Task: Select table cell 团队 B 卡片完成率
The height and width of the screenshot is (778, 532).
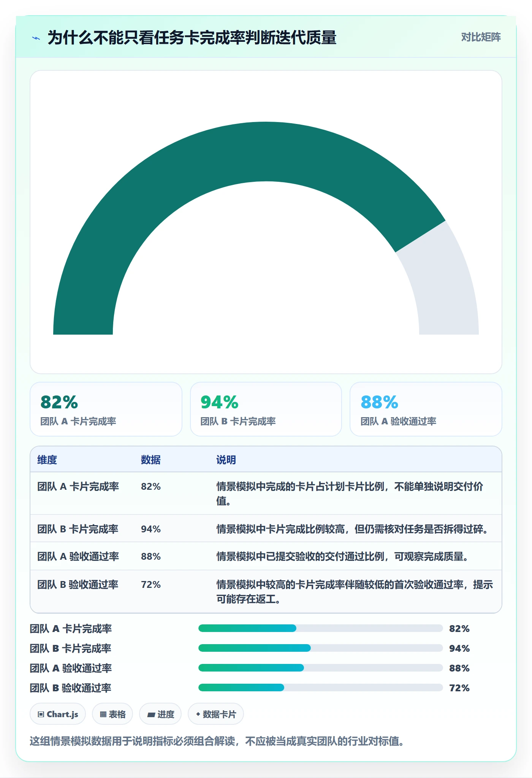Action: 78,529
